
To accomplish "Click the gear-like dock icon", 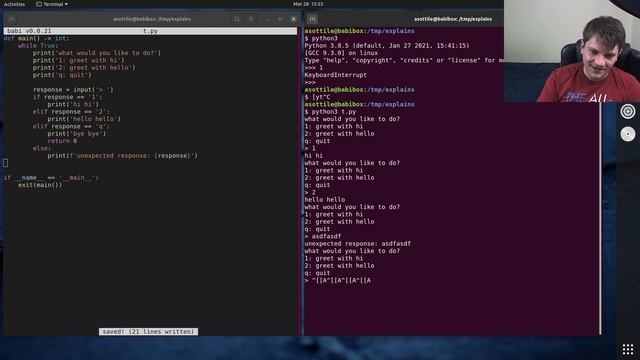I will click(x=628, y=111).
